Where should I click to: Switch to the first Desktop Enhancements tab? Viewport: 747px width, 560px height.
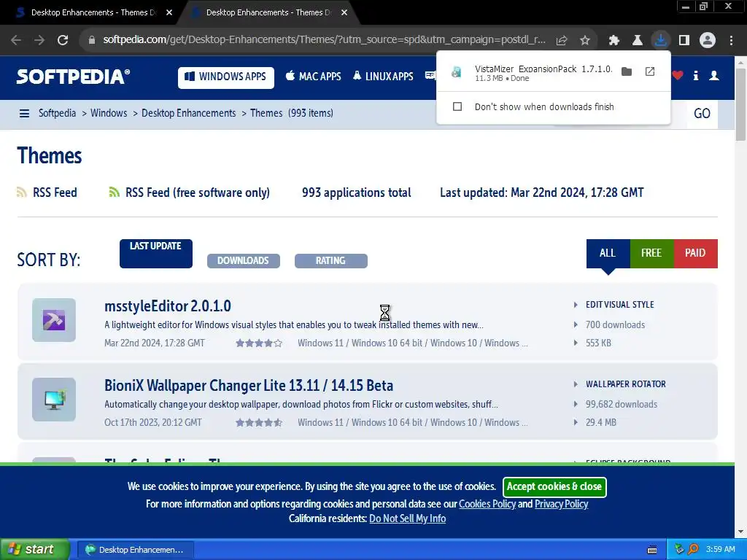[93, 12]
